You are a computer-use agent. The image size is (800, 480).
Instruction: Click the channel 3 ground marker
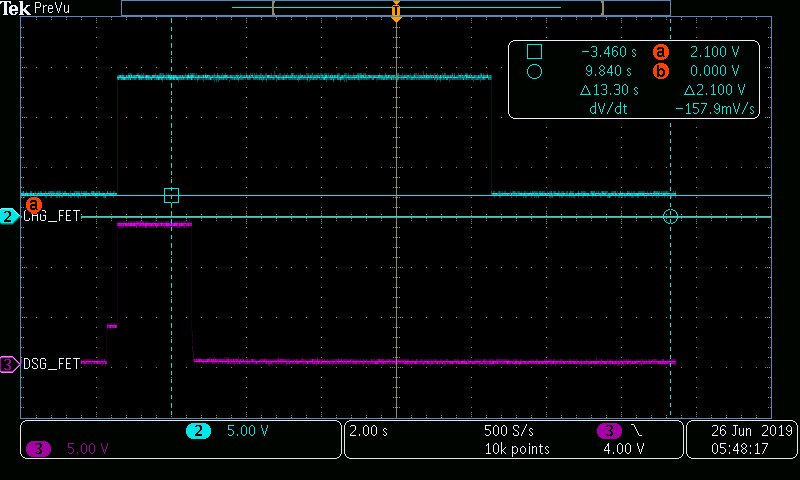point(9,364)
